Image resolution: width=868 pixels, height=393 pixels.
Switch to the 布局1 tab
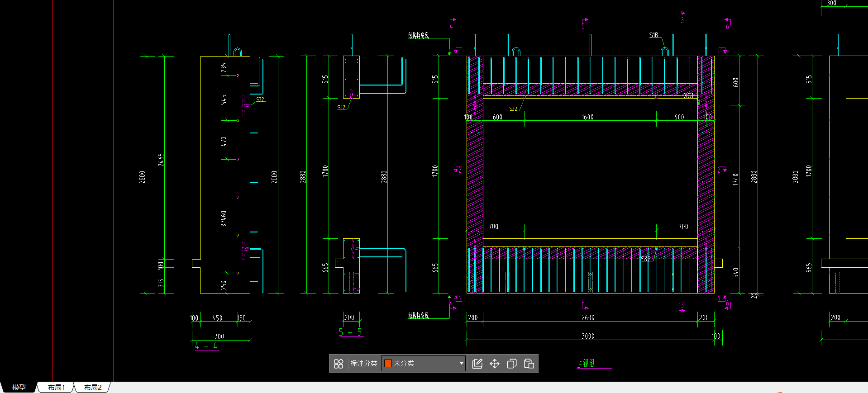[x=57, y=388]
